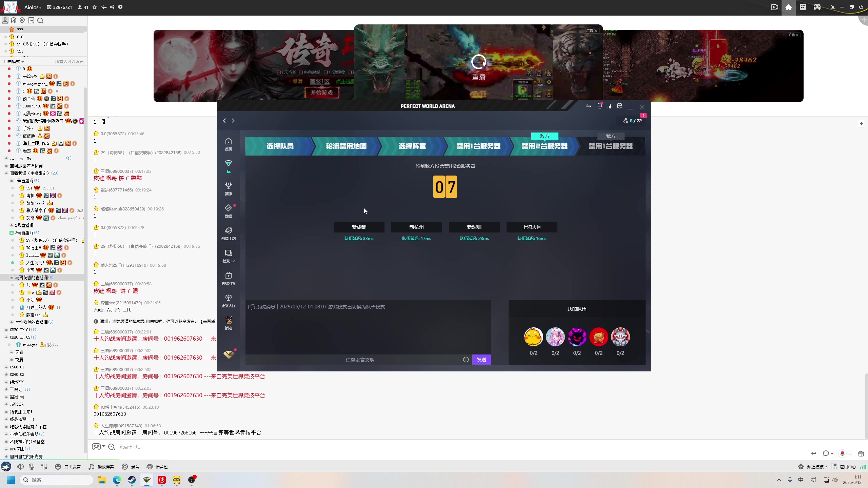This screenshot has height=488, width=868.
Task: Send the Arena chat message with 发送
Action: [x=481, y=360]
